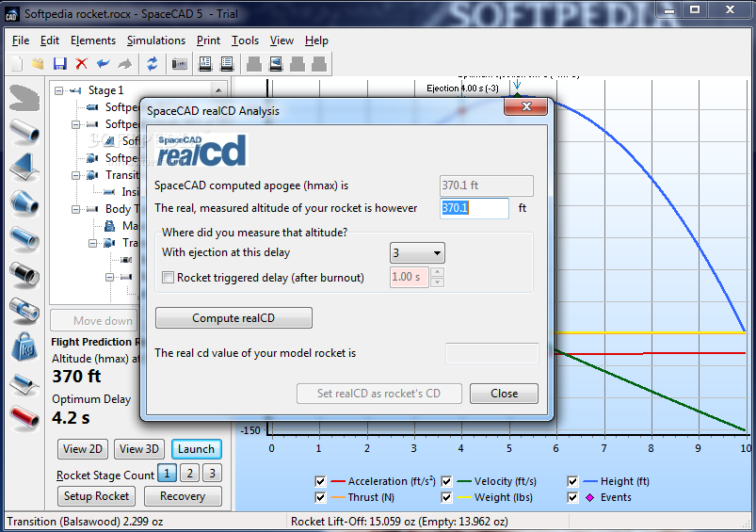The height and width of the screenshot is (532, 756).
Task: Open the Elements menu
Action: (x=93, y=40)
